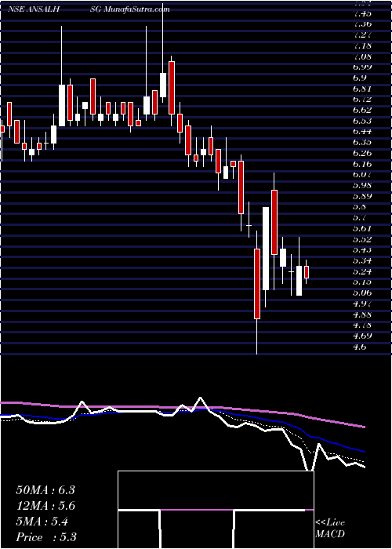The image size is (392, 549).
Task: Click the 7.08 price axis label
Action: tap(362, 56)
